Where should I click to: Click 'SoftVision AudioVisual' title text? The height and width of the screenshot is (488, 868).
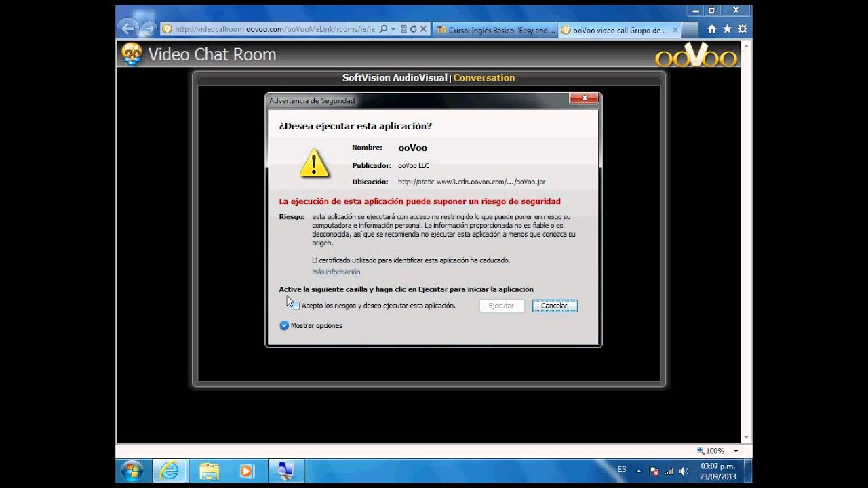click(x=395, y=78)
